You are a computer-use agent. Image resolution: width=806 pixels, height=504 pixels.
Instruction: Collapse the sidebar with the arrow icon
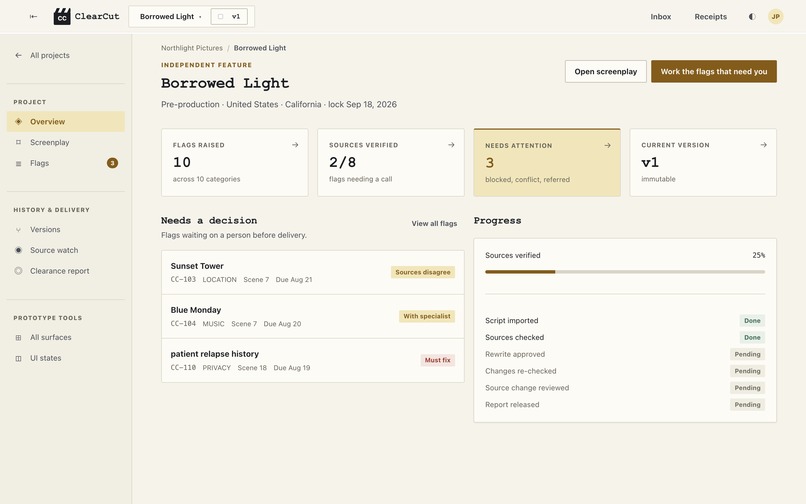pyautogui.click(x=33, y=16)
